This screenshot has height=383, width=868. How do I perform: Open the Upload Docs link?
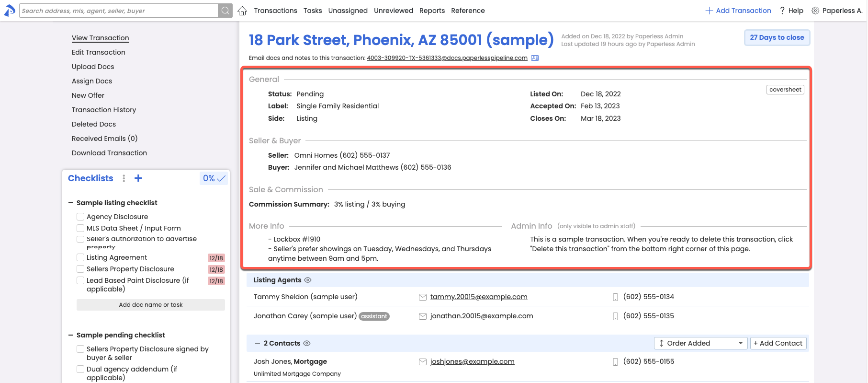click(93, 67)
